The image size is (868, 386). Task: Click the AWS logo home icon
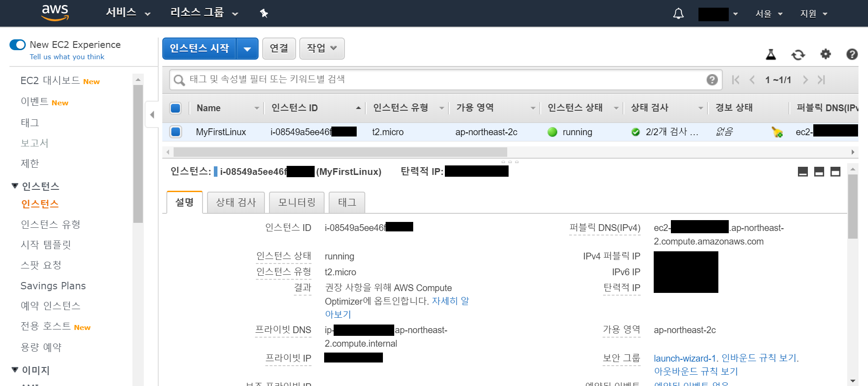click(x=55, y=13)
